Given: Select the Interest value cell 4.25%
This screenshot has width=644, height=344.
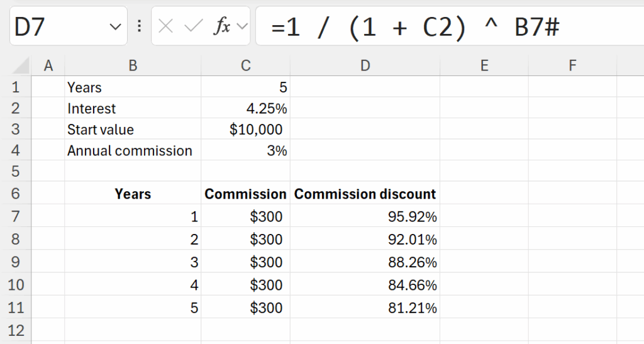Looking at the screenshot, I should [245, 109].
